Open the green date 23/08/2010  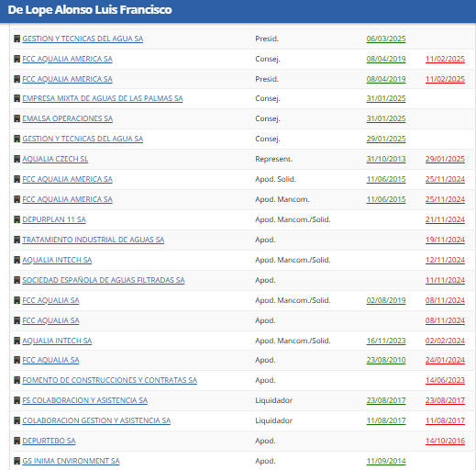[386, 360]
